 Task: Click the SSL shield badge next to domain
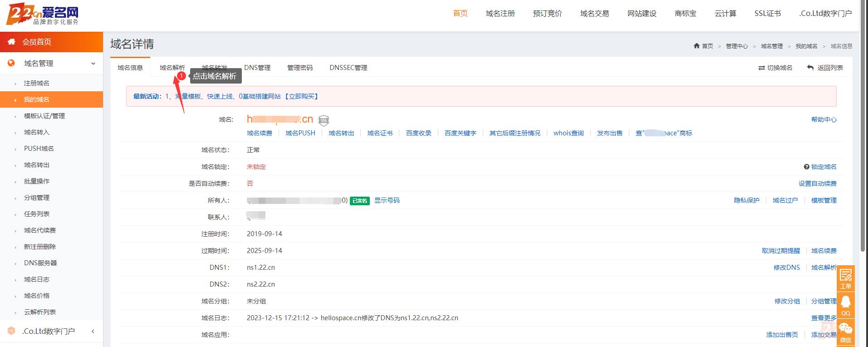(x=324, y=120)
